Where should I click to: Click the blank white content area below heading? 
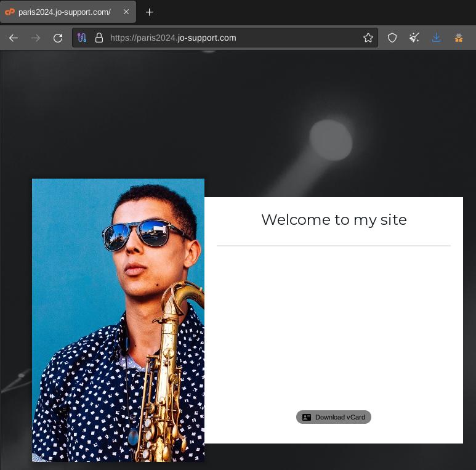coord(333,320)
